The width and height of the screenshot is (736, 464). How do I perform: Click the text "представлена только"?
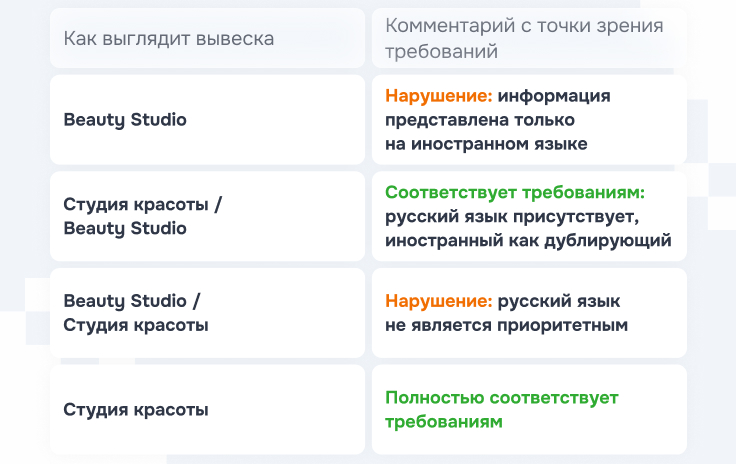tap(480, 120)
